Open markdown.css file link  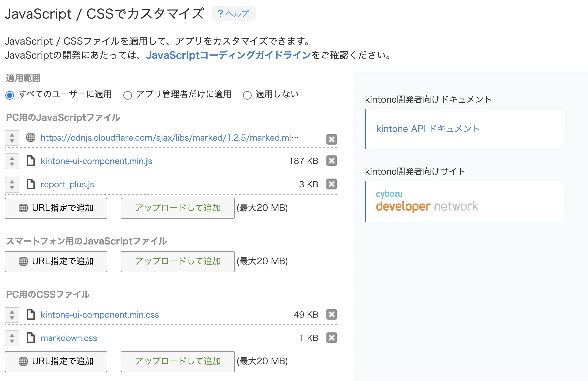pyautogui.click(x=69, y=338)
